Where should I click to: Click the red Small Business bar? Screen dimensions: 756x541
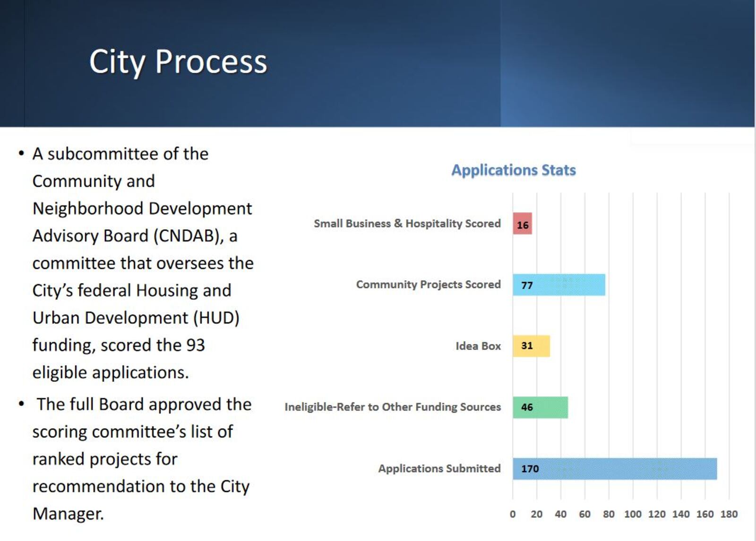point(522,223)
